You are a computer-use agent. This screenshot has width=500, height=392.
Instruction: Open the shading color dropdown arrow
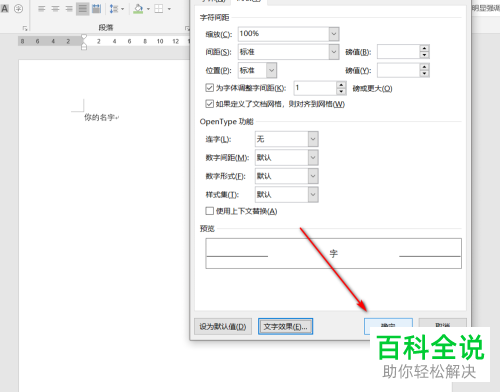click(148, 9)
